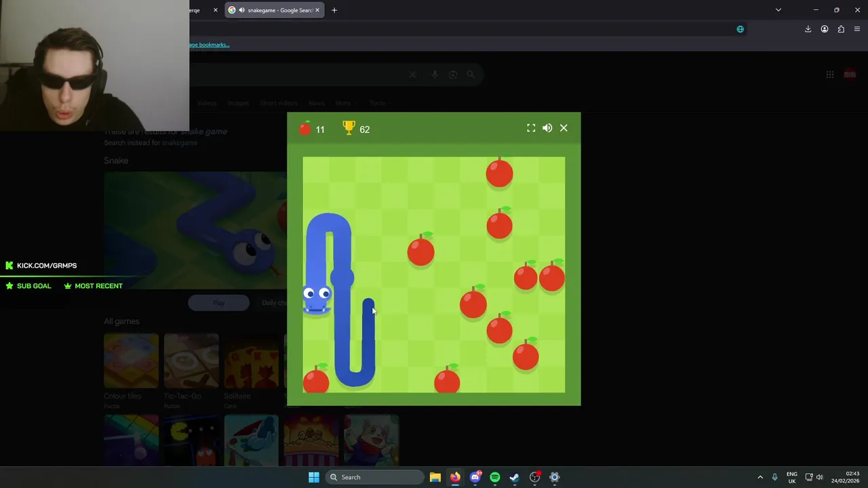Open Discord from the taskbar
This screenshot has height=488, width=868.
475,477
